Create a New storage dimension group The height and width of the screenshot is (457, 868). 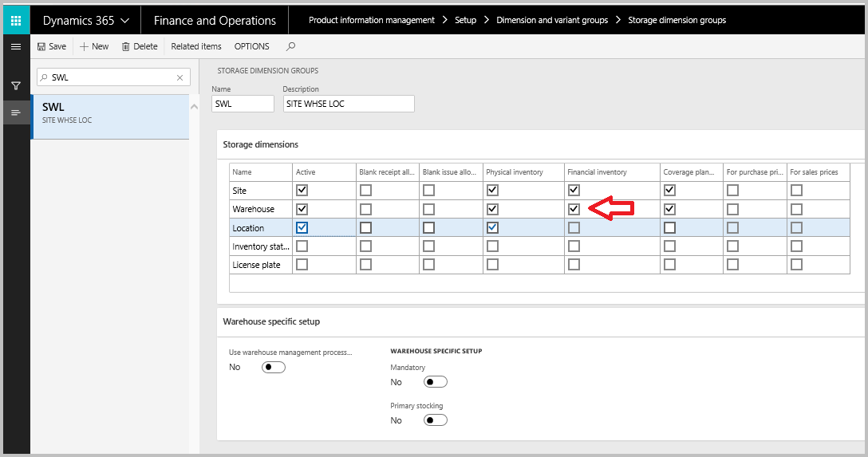click(x=94, y=46)
